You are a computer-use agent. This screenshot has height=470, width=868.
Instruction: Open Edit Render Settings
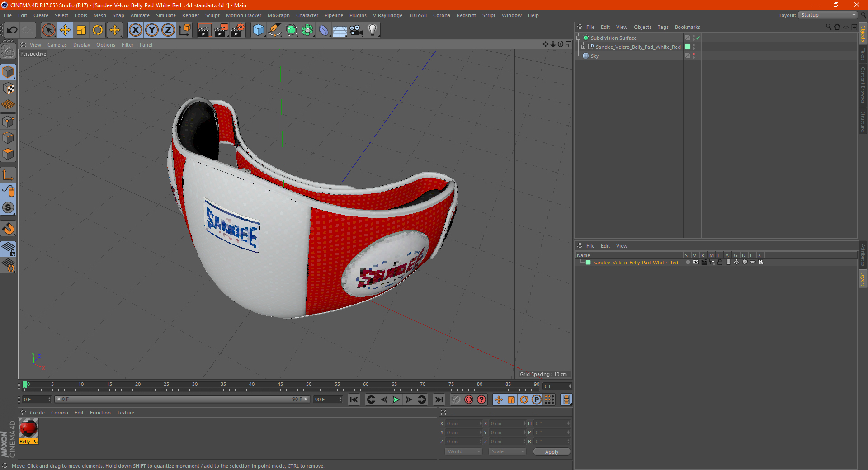238,30
